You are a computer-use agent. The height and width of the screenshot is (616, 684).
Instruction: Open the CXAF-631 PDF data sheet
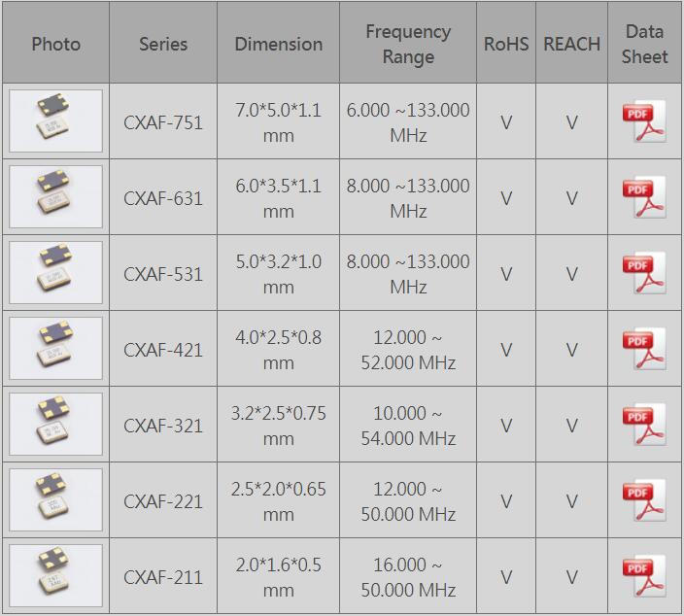(x=643, y=197)
